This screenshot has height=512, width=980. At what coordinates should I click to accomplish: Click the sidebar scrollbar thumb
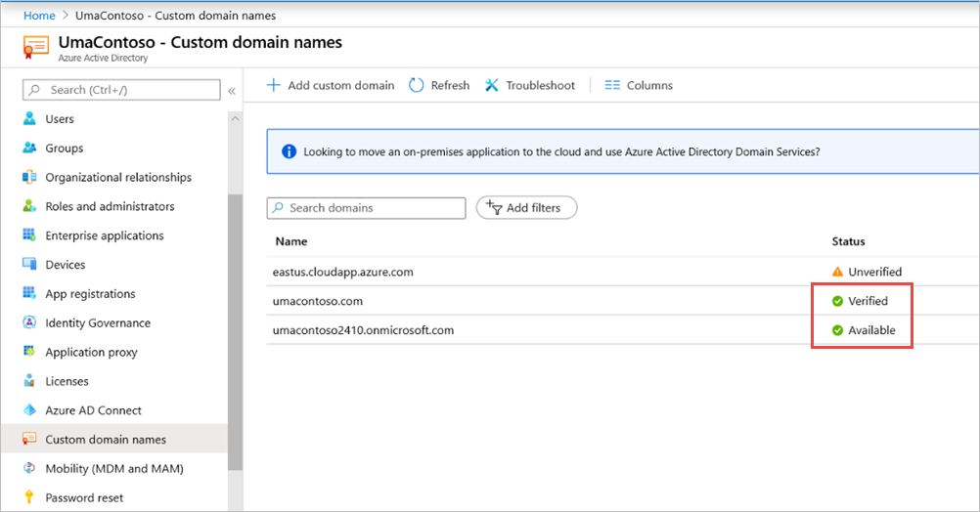click(235, 332)
